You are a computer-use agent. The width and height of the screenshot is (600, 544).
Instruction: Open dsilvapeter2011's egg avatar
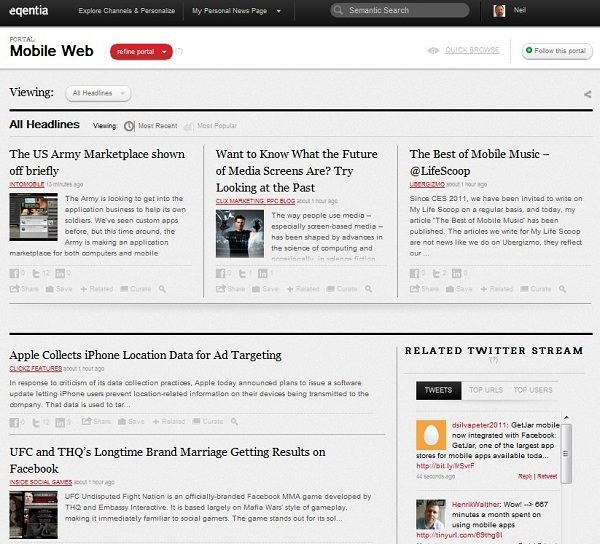coord(431,435)
